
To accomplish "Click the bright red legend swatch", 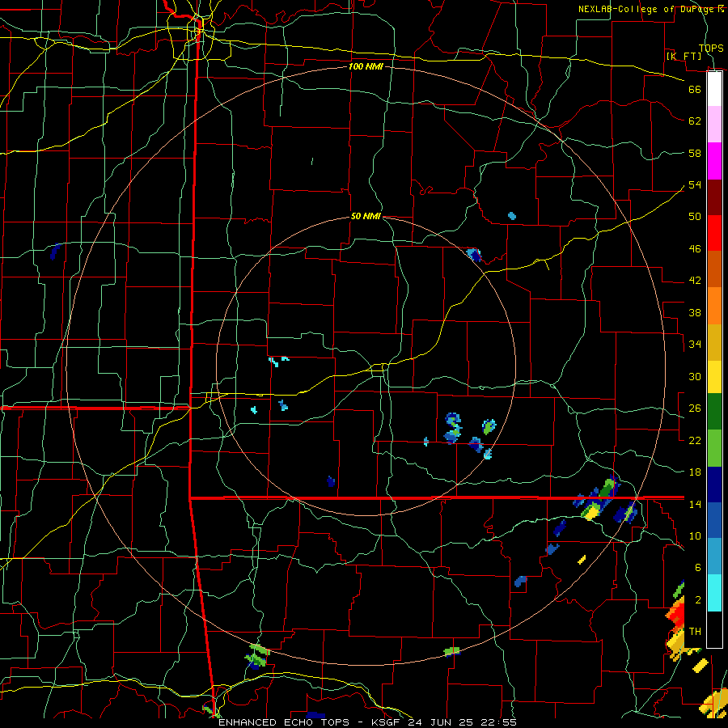I will click(x=714, y=233).
